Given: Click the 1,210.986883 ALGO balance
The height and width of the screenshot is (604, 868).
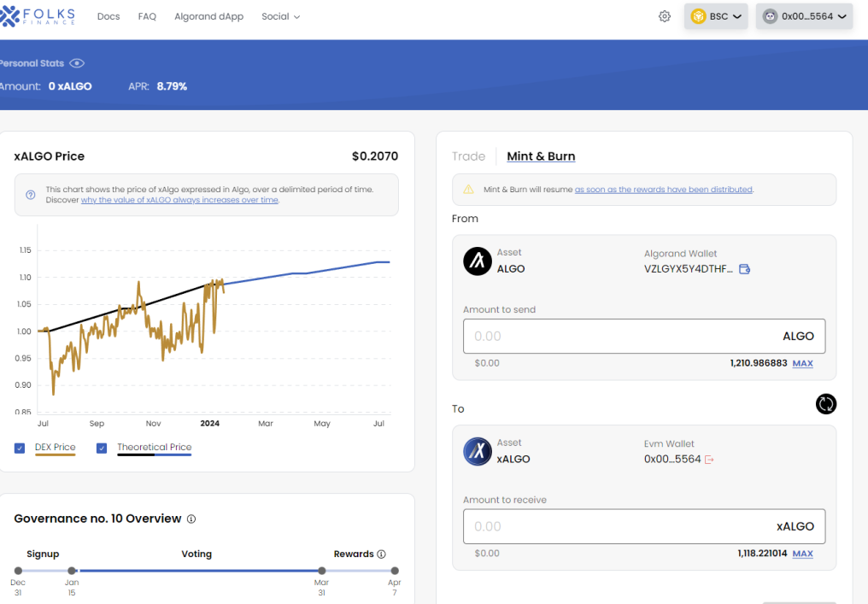Looking at the screenshot, I should click(759, 363).
